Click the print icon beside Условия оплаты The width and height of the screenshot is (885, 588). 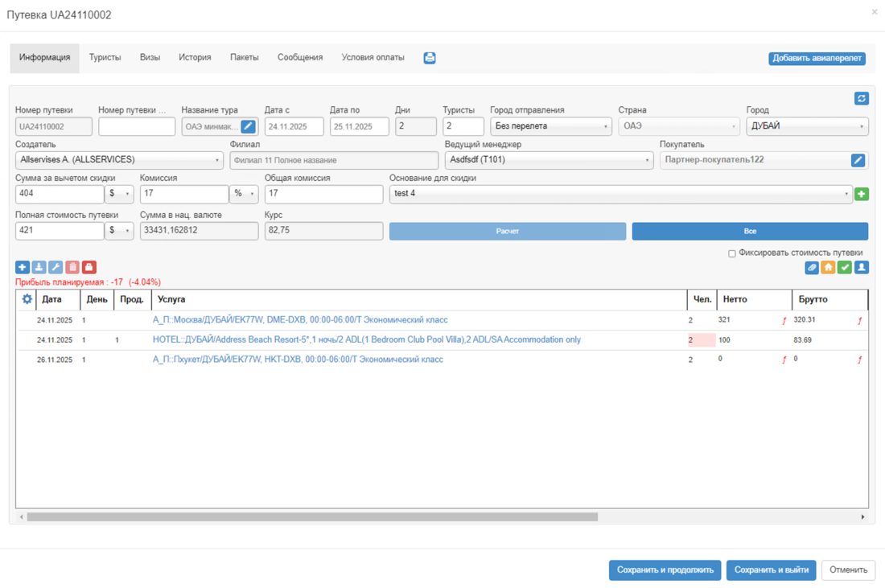[430, 58]
